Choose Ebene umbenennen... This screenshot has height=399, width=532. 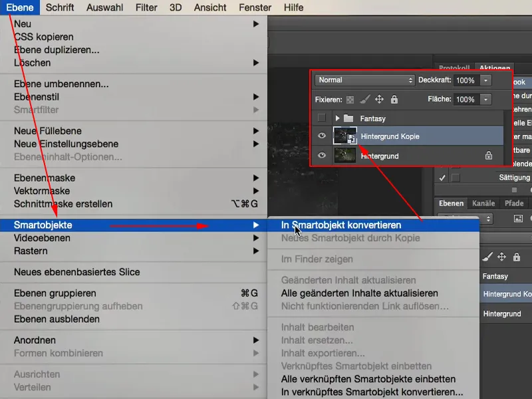pyautogui.click(x=134, y=84)
